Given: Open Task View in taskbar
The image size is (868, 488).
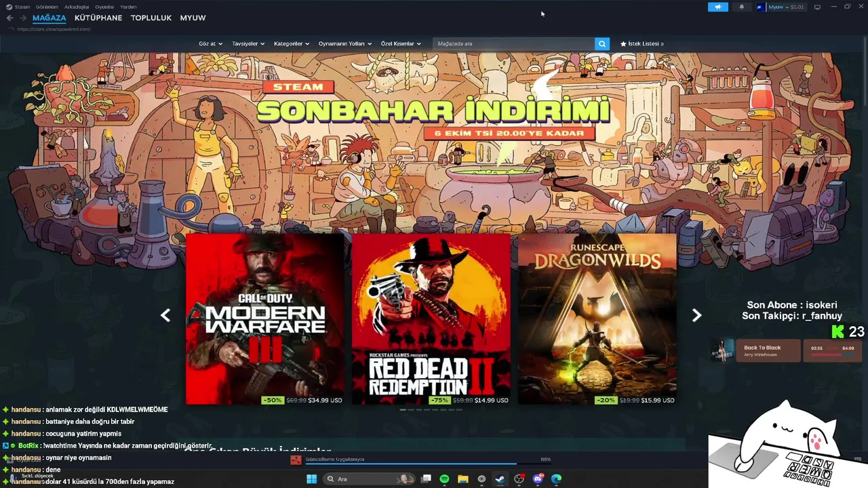Looking at the screenshot, I should pyautogui.click(x=426, y=479).
